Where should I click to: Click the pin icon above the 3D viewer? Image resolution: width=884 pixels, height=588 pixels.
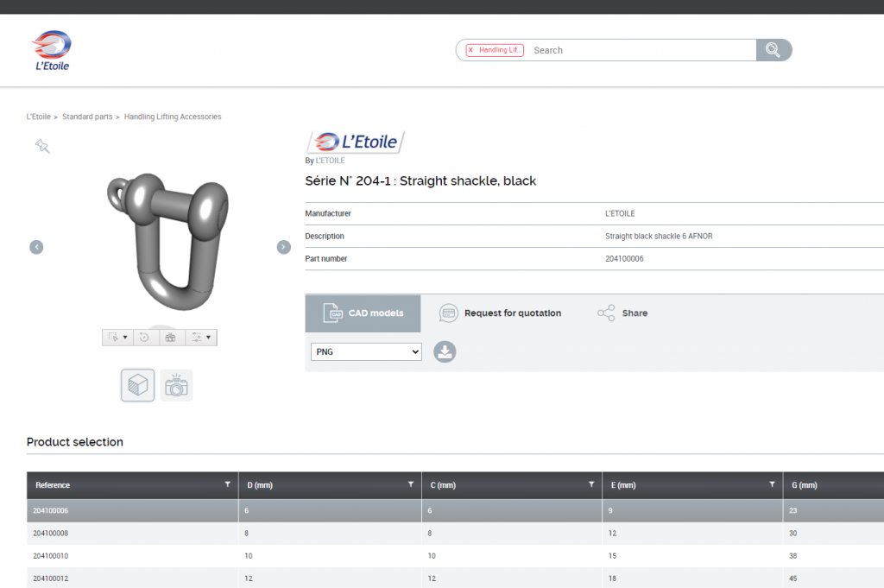[x=42, y=146]
